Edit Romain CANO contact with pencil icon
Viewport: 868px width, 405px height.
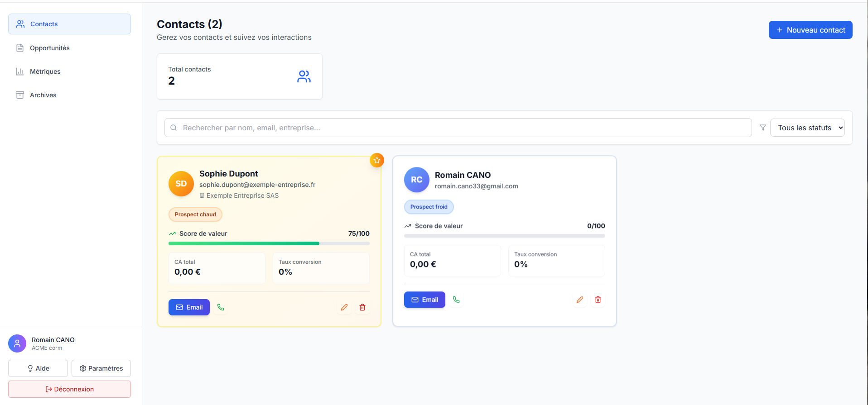coord(580,300)
